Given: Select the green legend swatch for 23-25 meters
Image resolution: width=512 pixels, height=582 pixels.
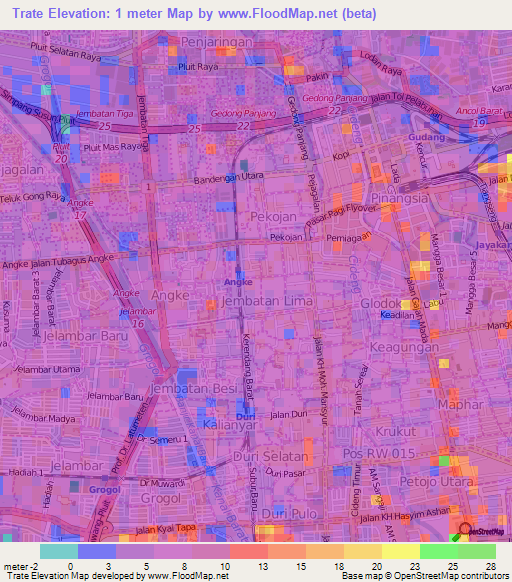Looking at the screenshot, I should (439, 551).
